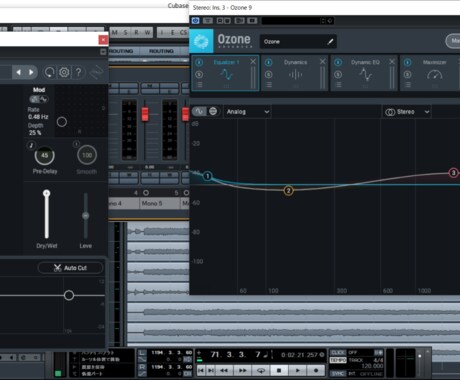This screenshot has width=460, height=380.
Task: Toggle power on Dynamic EQ module
Action: click(x=338, y=62)
